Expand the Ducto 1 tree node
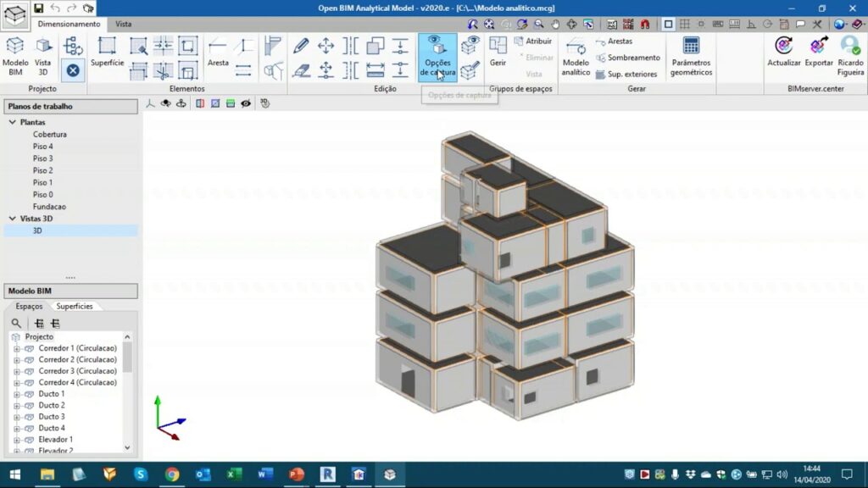The width and height of the screenshot is (868, 488). [x=17, y=394]
